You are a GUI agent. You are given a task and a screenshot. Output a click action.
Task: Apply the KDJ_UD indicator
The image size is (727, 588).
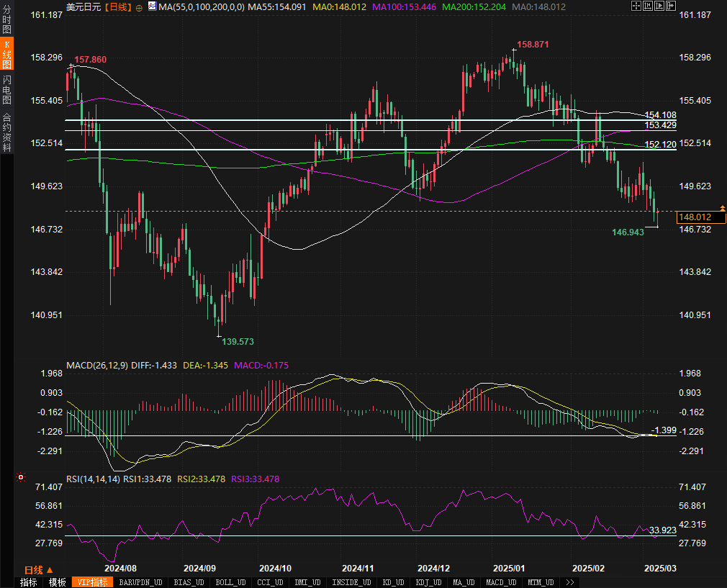pos(430,582)
